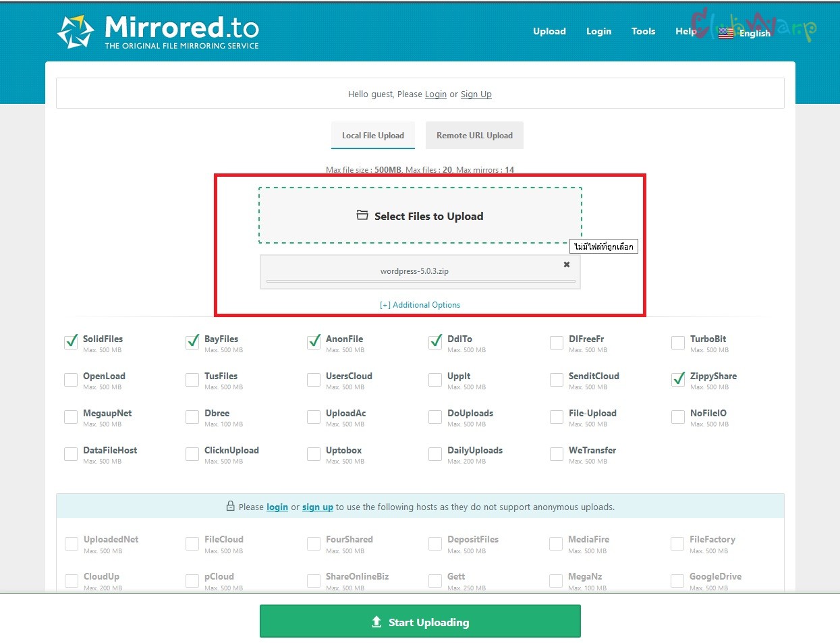Tick the OpenLoad host checkbox

tap(71, 380)
